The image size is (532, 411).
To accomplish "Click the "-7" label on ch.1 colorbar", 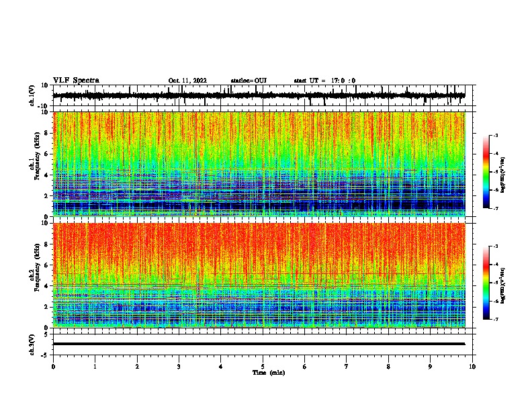I will 496,208.
